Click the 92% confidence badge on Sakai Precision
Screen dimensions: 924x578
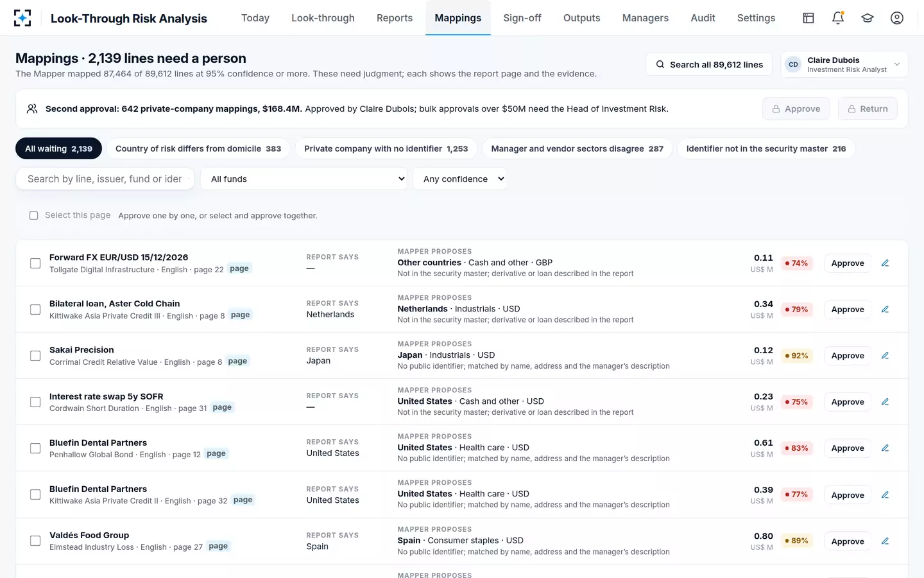tap(796, 356)
